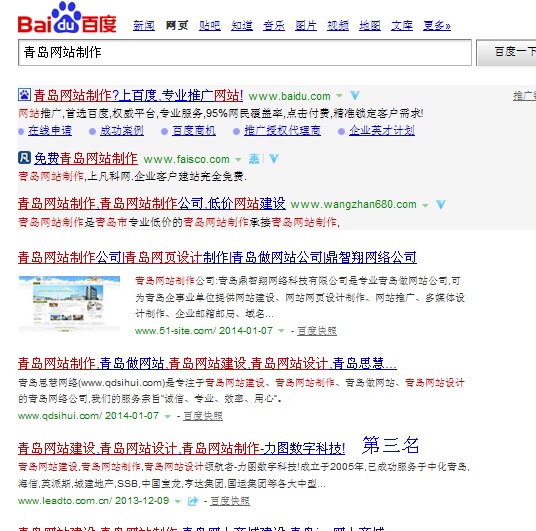Image resolution: width=536 pixels, height=531 pixels.
Task: Open the 青岛思慧 result title
Action: click(207, 363)
